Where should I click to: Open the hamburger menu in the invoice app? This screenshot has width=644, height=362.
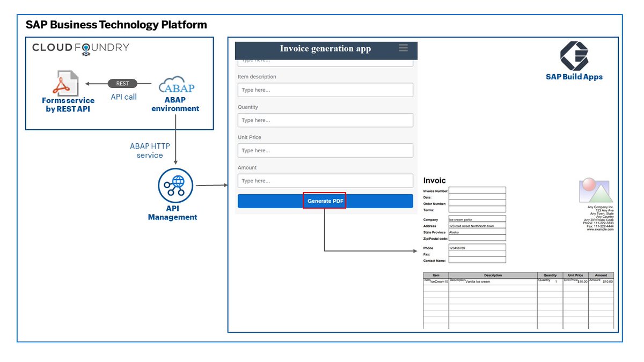[x=404, y=48]
